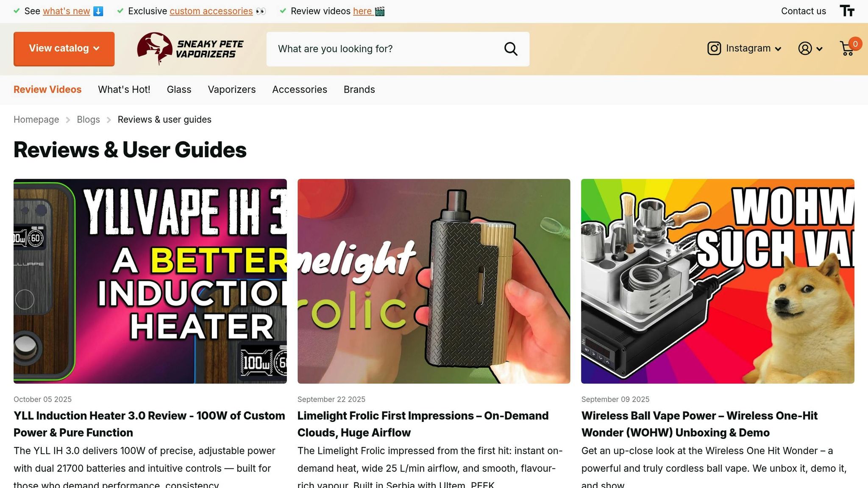Go to the Glass menu item
Screen dimensions: 868x488
point(179,90)
